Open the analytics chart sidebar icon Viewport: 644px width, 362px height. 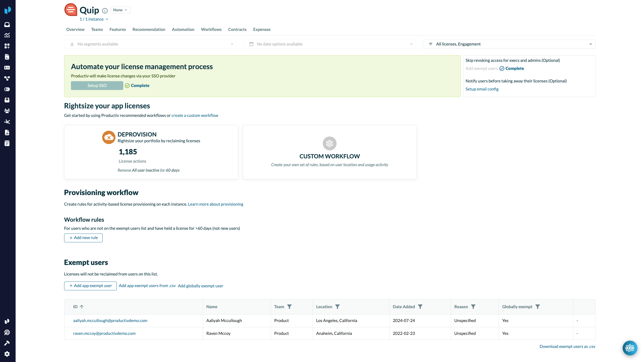click(x=7, y=35)
